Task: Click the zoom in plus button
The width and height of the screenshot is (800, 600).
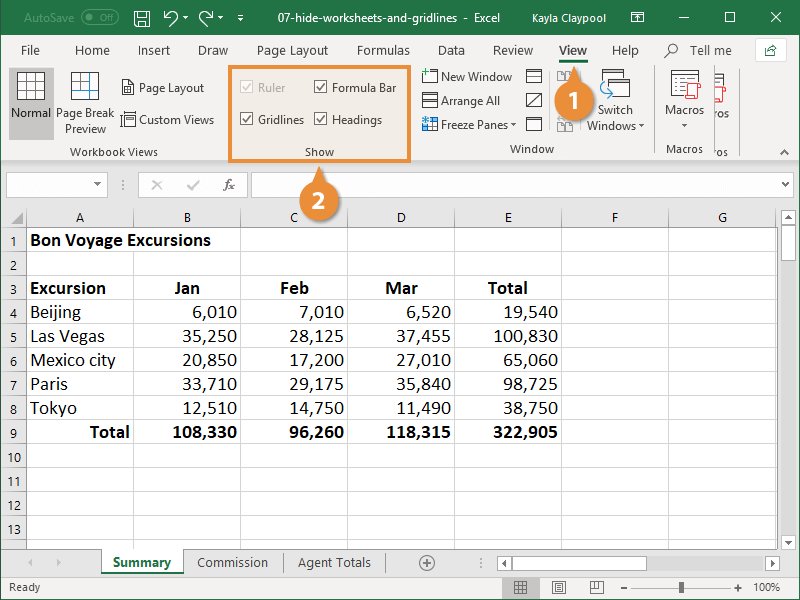Action: click(x=738, y=588)
